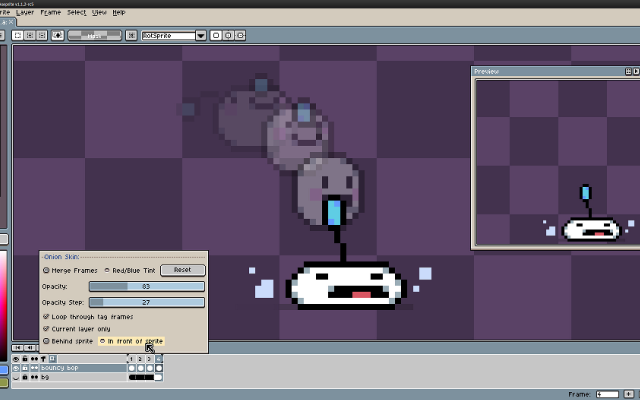The image size is (640, 400).
Task: Select bouncy bop cel in frame 4
Action: coord(159,368)
